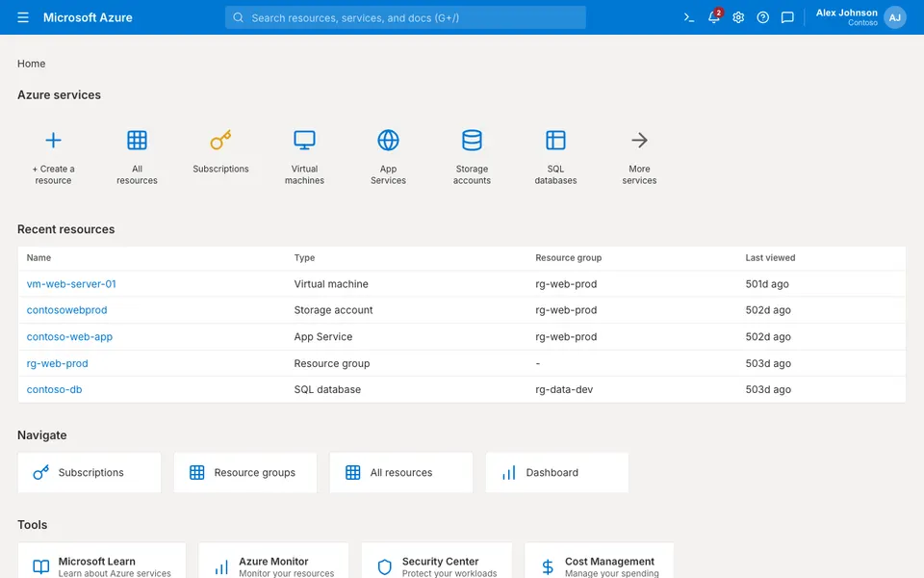Image resolution: width=924 pixels, height=578 pixels.
Task: Click the 'Virtual machines' service label
Action: [305, 174]
